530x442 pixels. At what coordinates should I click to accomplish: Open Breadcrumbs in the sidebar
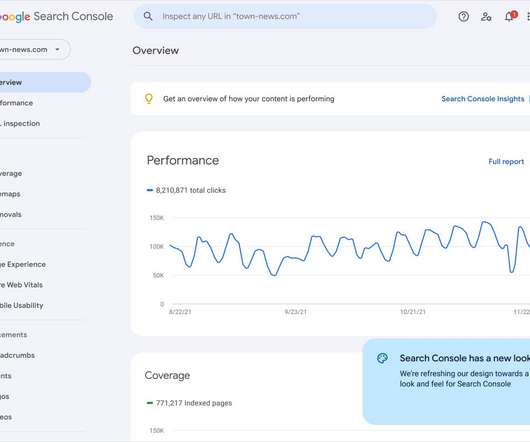17,355
